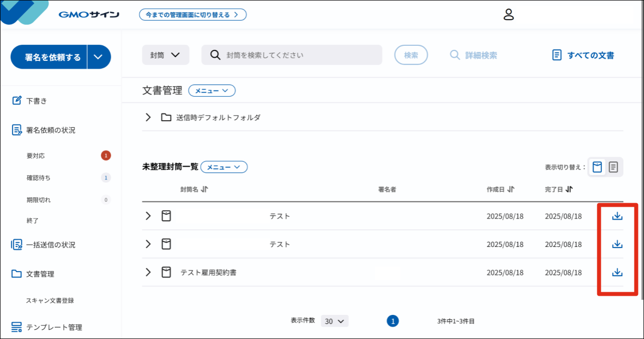Screen dimensions: 644x339
Task: Download the テスト雇用契約書 envelope
Action: click(x=617, y=272)
